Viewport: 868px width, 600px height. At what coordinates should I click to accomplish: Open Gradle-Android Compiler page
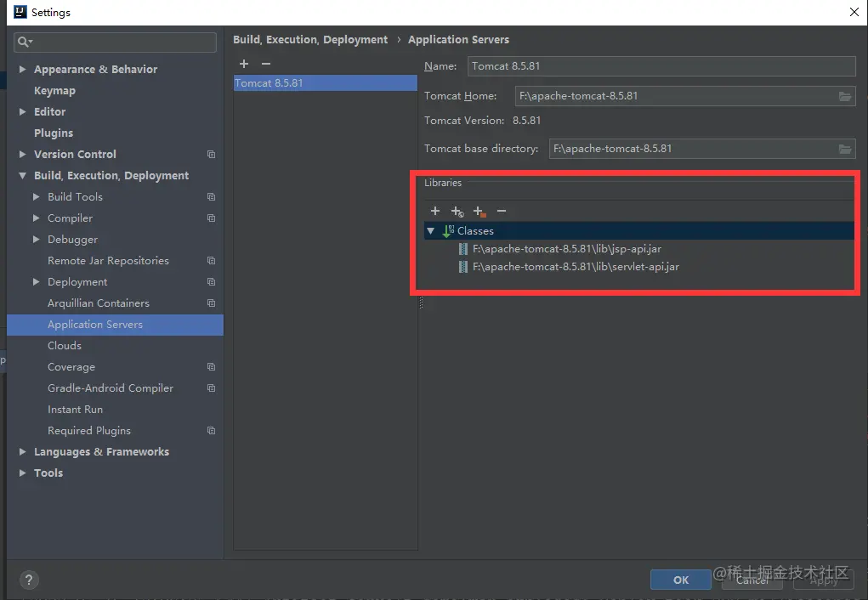(111, 388)
